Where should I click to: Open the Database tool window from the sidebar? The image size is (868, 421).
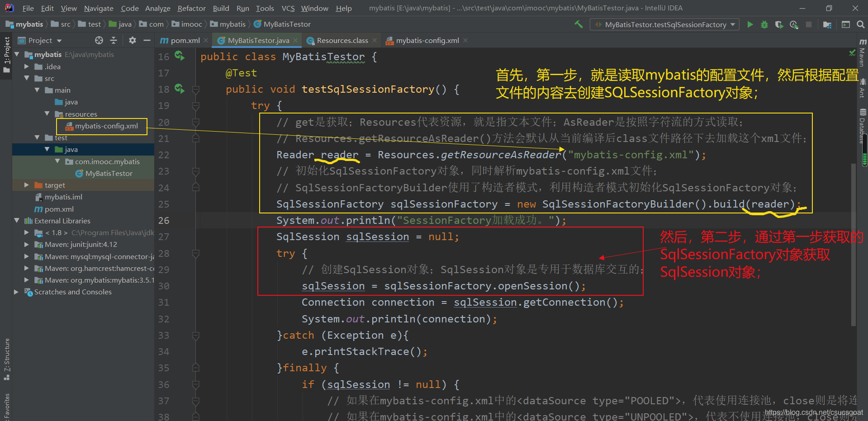coord(863,126)
